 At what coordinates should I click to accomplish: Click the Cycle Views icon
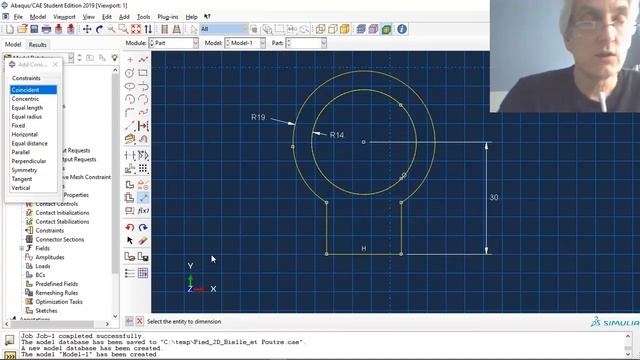point(148,29)
